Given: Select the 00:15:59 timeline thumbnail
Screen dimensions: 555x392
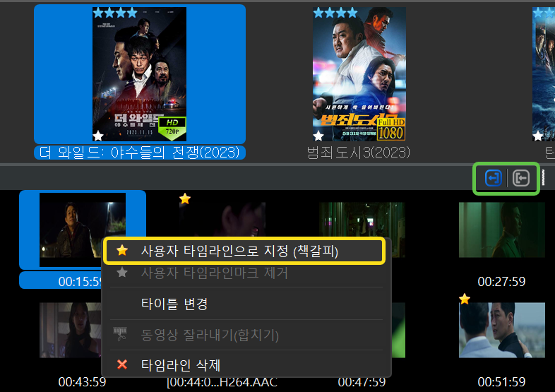Looking at the screenshot, I should [83, 230].
